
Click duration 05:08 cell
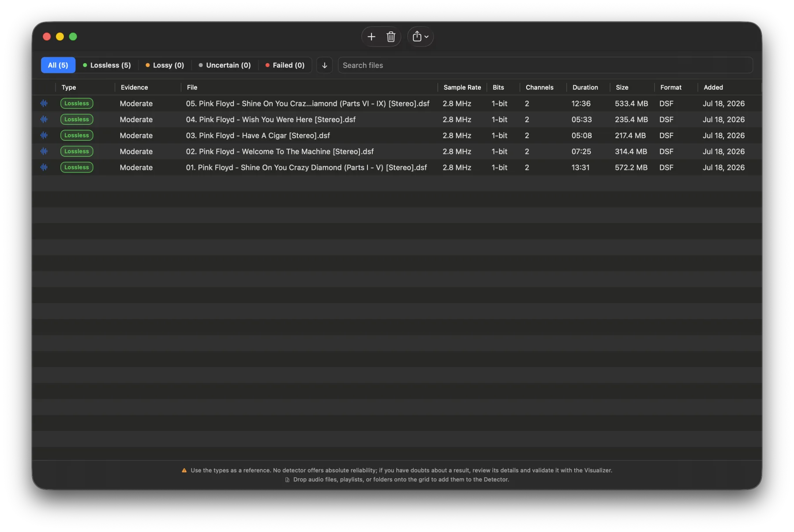point(581,135)
